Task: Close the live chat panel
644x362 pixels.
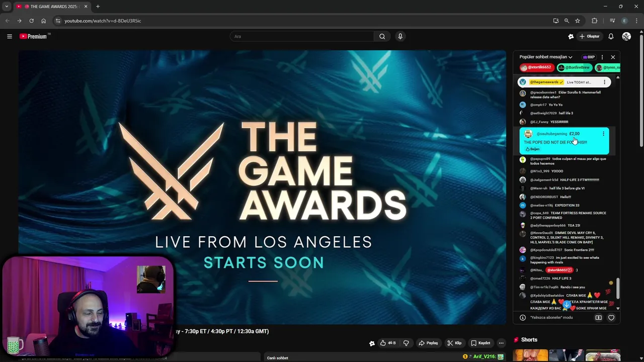Action: (613, 57)
